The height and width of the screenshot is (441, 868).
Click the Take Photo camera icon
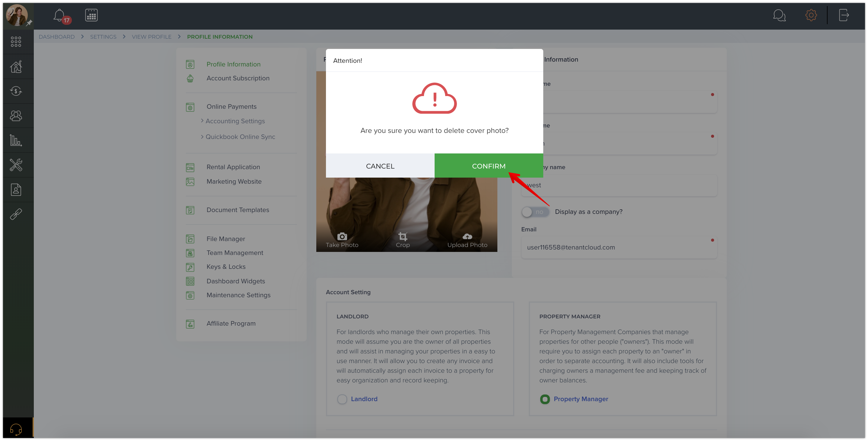point(342,237)
